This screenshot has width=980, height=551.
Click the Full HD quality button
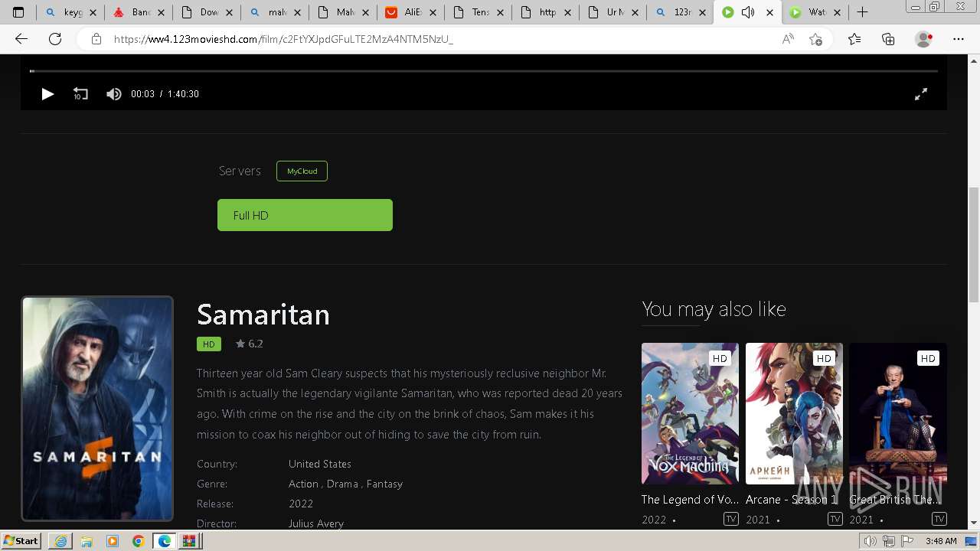(x=305, y=215)
